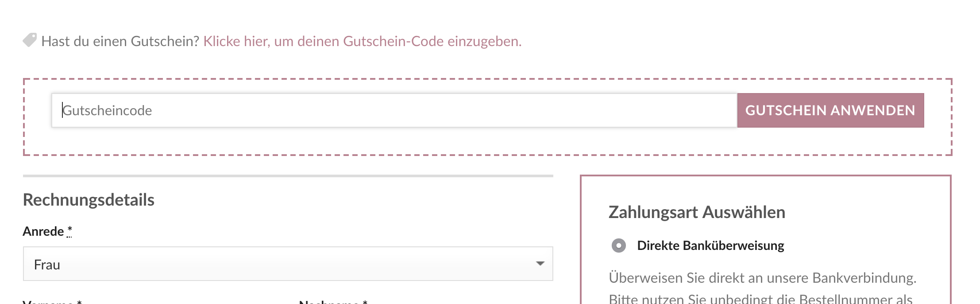This screenshot has height=304, width=980.
Task: Click the "Direkte Banküberweisung" payment label
Action: tap(710, 246)
